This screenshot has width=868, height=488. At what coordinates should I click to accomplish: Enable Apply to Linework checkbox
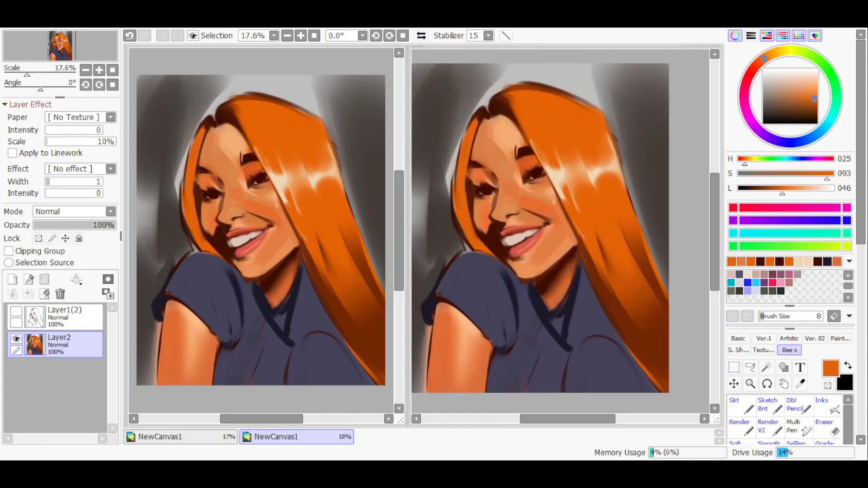[13, 153]
